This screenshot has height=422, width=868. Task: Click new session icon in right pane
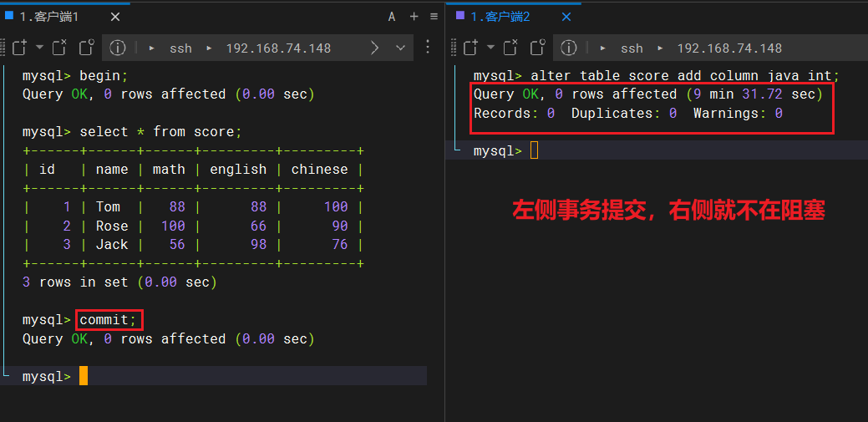click(x=470, y=48)
